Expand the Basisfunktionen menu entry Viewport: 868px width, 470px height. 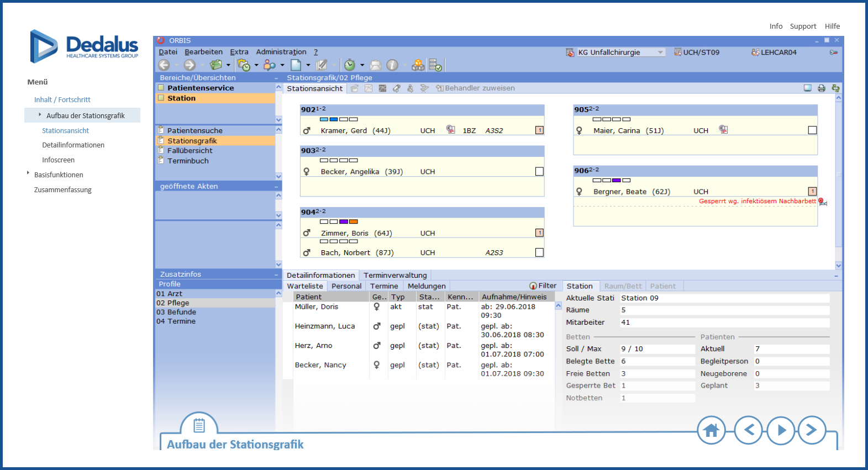[59, 175]
